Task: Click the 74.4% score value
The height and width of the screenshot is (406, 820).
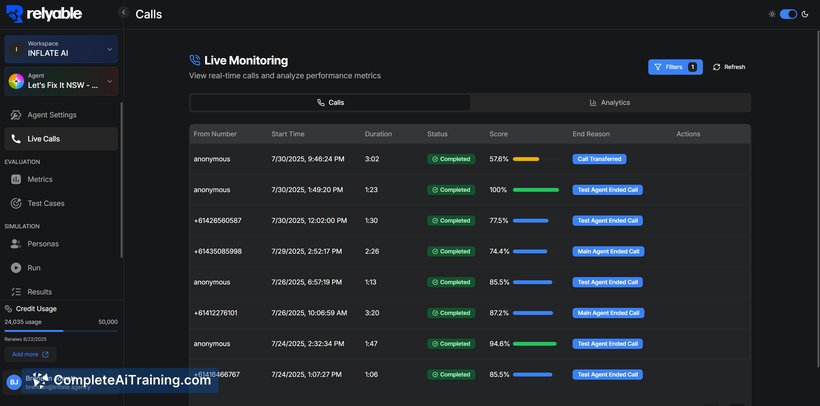Action: (499, 252)
